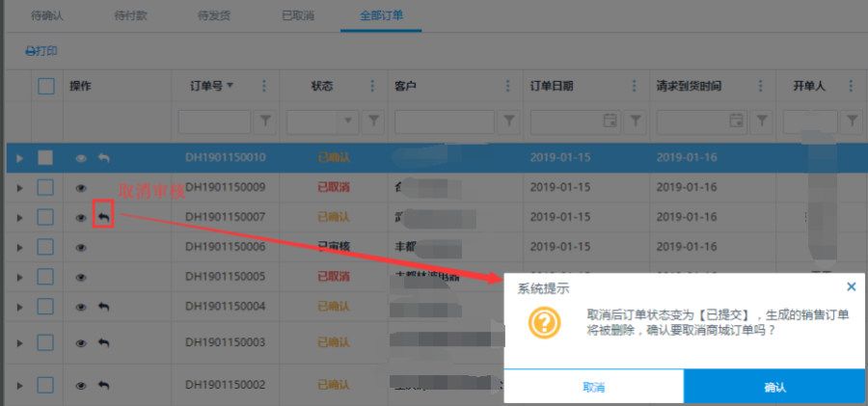Click view eye icon for order DH1901150005

81,277
